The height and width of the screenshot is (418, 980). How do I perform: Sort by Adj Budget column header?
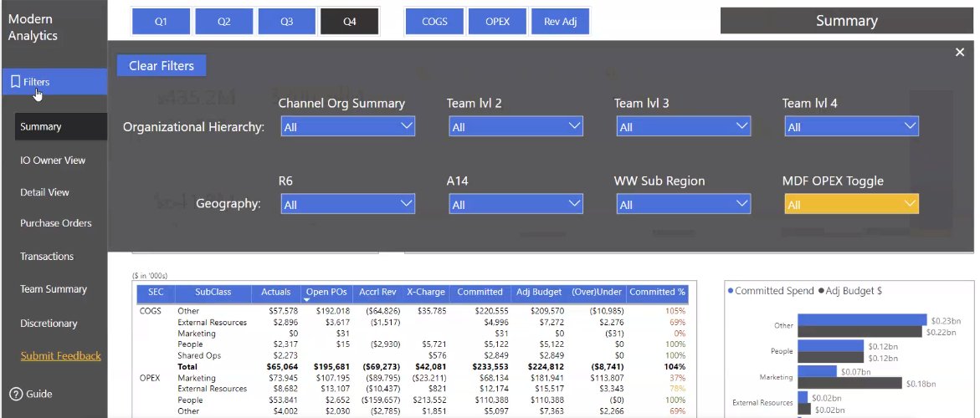coord(537,292)
